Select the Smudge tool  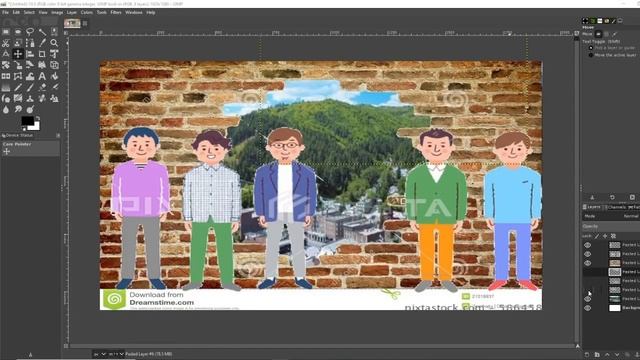point(18,109)
